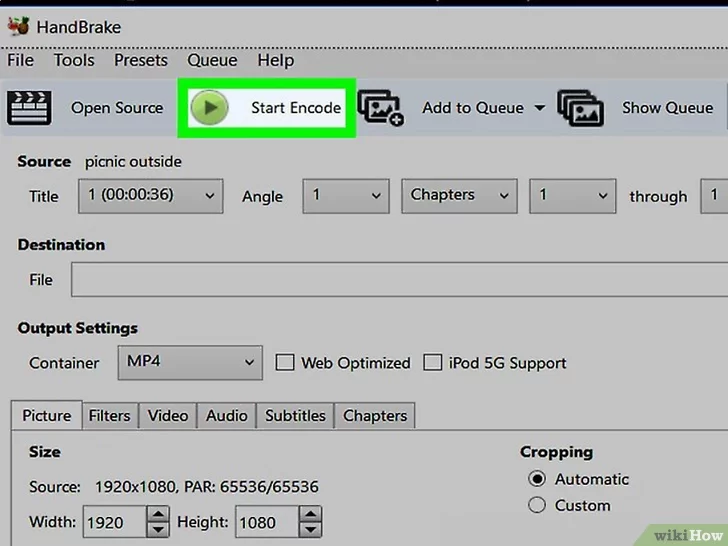
Task: Open the Help menu
Action: (x=276, y=60)
